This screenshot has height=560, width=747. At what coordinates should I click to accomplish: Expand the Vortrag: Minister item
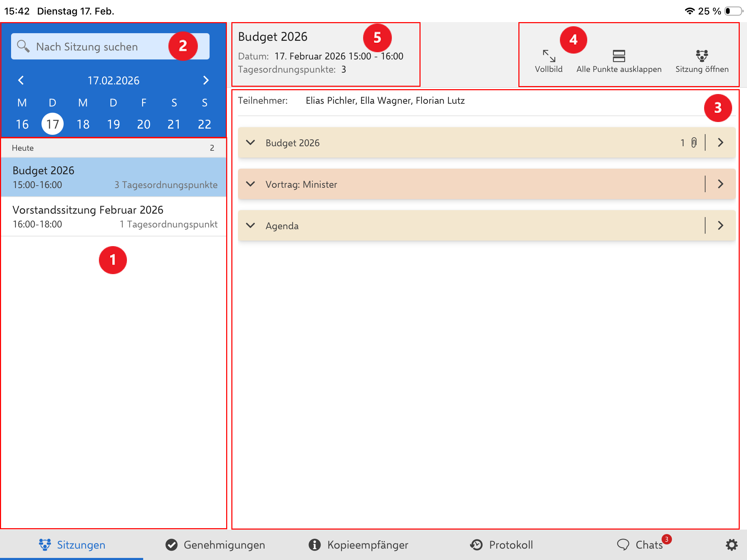(x=250, y=184)
